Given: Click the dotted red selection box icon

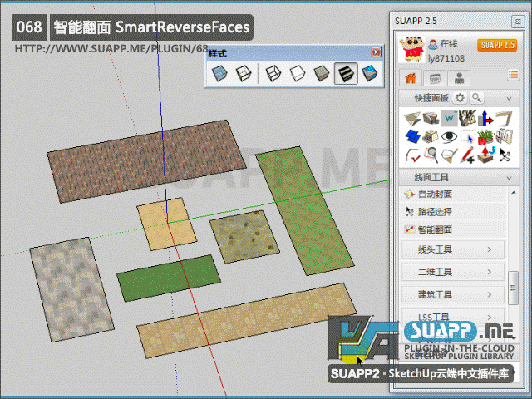Looking at the screenshot, I should 467,136.
